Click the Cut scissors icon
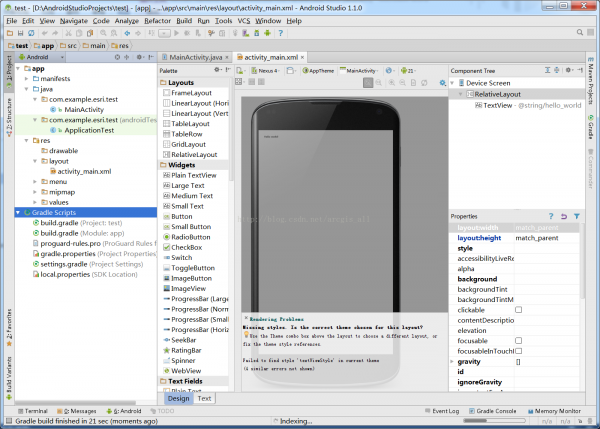Screen dimensions: 600x429 (x=68, y=33)
